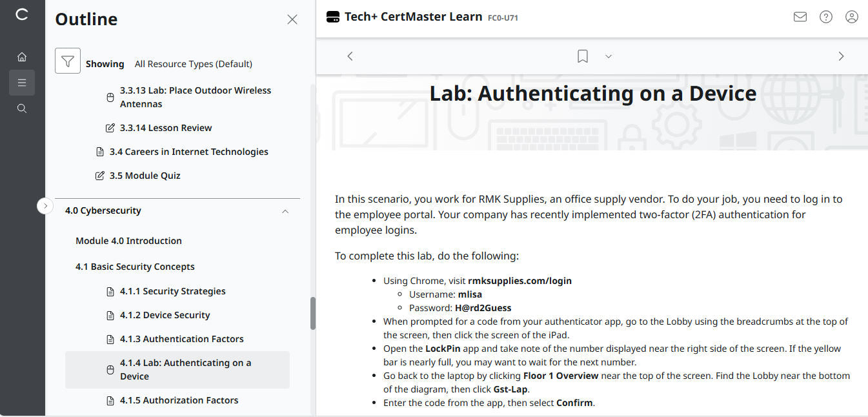Collapse the Outline sidebar with the circular arrow

coord(45,205)
